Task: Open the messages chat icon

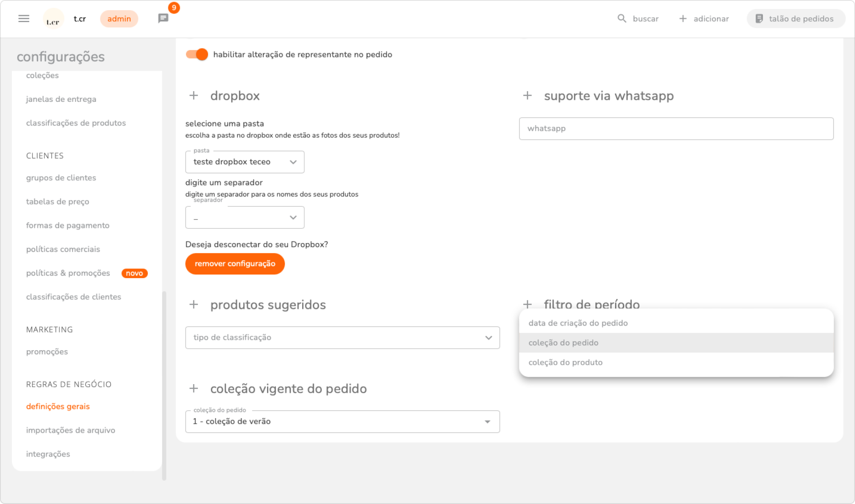Action: click(x=163, y=18)
